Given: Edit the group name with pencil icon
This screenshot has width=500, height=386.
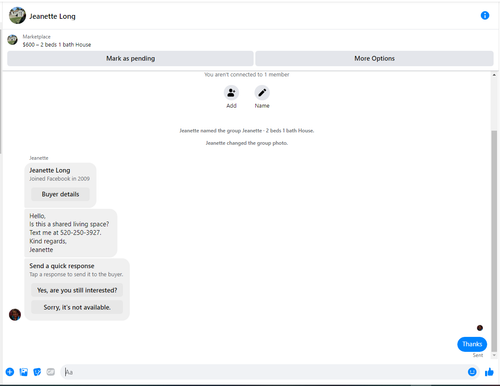Looking at the screenshot, I should coord(262,93).
